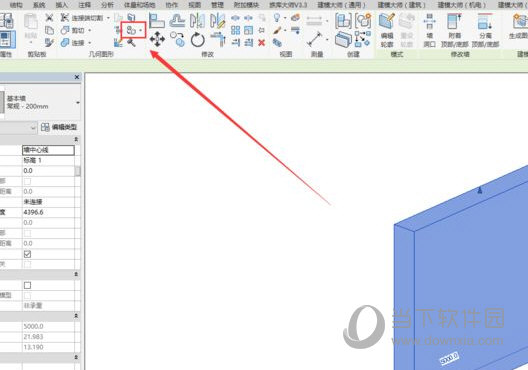
Task: Uncheck the checked Room Bounding checkbox
Action: point(27,254)
